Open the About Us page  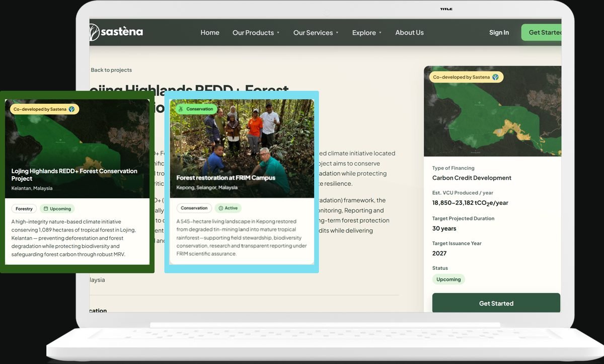[x=409, y=33]
